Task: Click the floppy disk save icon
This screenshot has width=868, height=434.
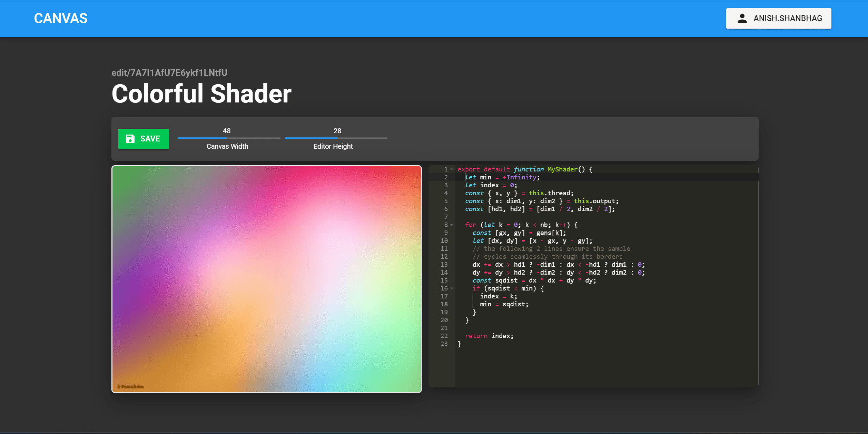Action: tap(130, 139)
